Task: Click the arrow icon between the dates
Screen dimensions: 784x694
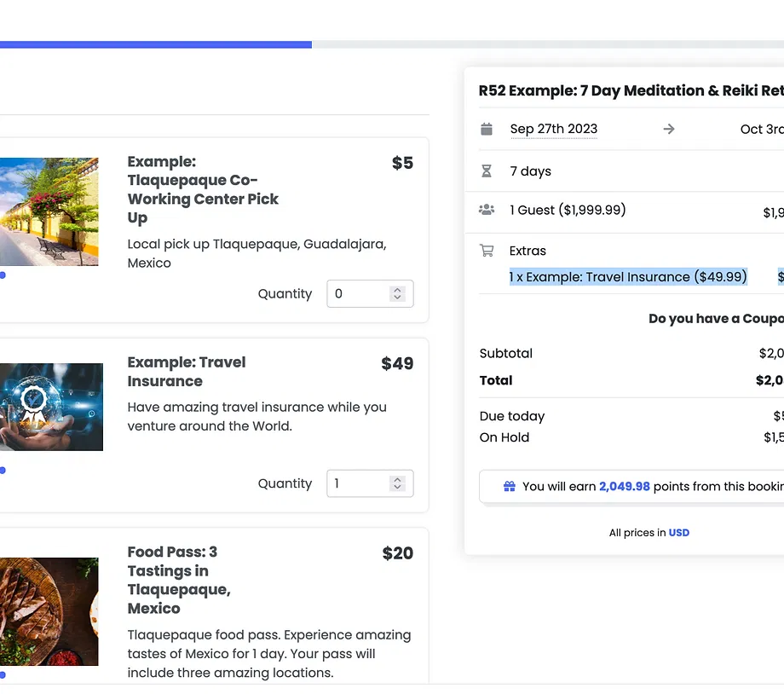Action: coord(669,129)
